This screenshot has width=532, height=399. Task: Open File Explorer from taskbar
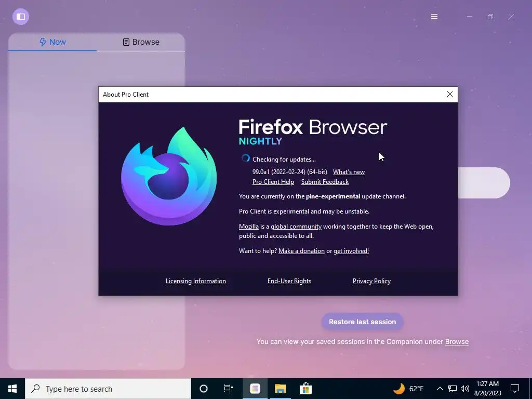click(280, 389)
